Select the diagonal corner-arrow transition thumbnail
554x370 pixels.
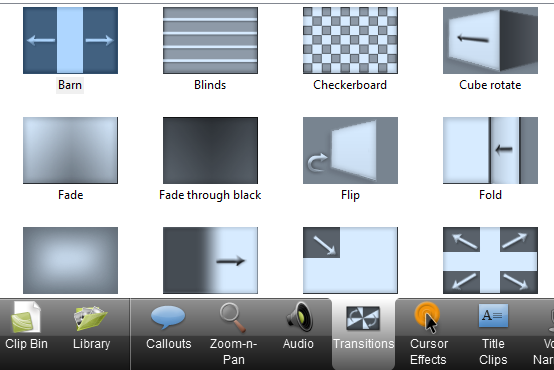(x=350, y=260)
